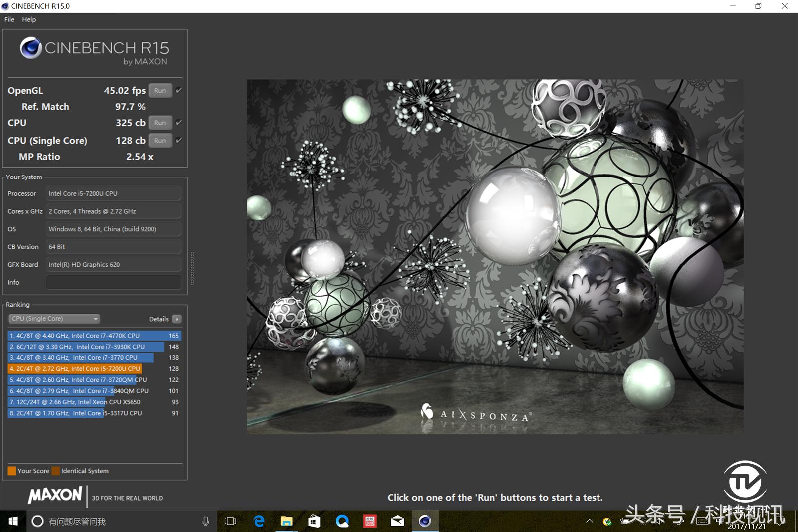Open the File menu

click(9, 19)
